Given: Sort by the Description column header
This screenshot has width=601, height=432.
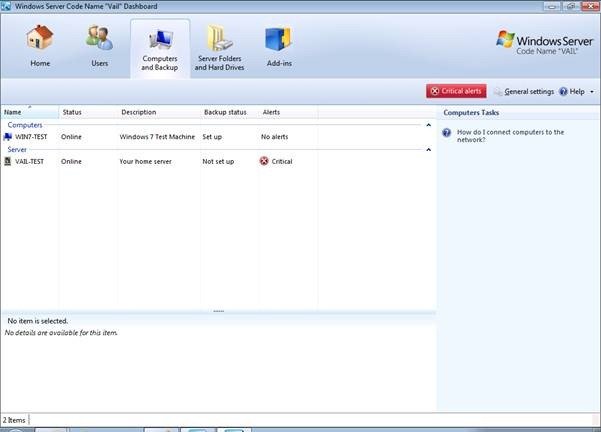Looking at the screenshot, I should click(x=159, y=112).
